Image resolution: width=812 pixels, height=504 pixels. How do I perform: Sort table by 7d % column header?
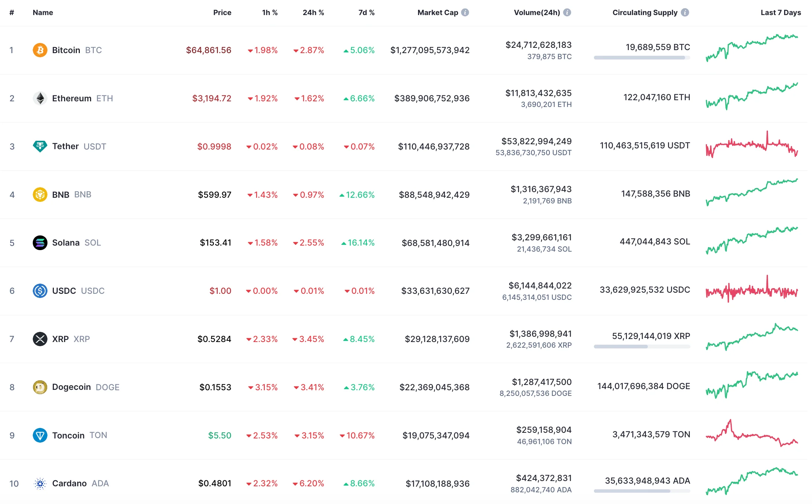pos(366,12)
